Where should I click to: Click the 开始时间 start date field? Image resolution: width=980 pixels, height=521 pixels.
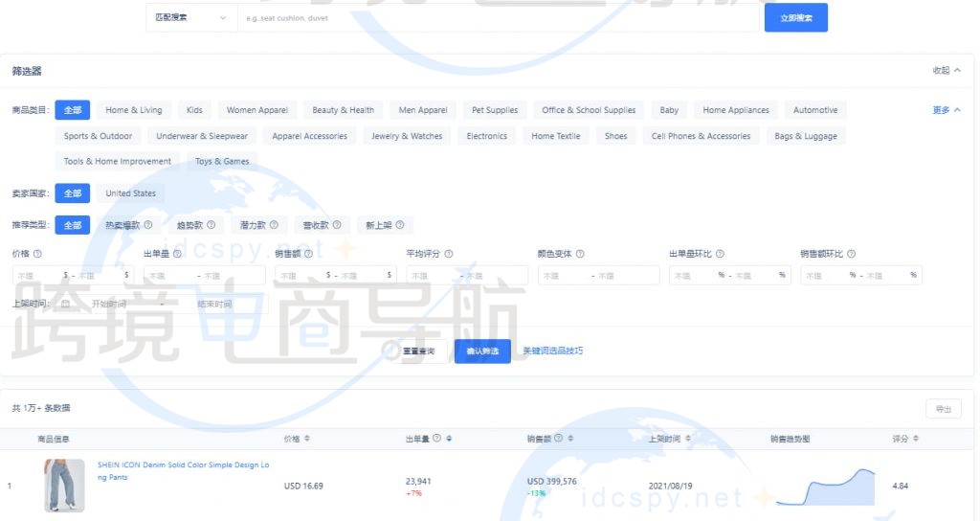(x=109, y=304)
